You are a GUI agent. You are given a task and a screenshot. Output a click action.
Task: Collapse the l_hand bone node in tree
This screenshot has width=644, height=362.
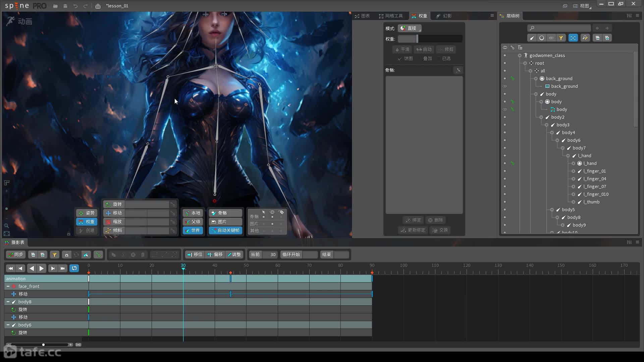(568, 156)
